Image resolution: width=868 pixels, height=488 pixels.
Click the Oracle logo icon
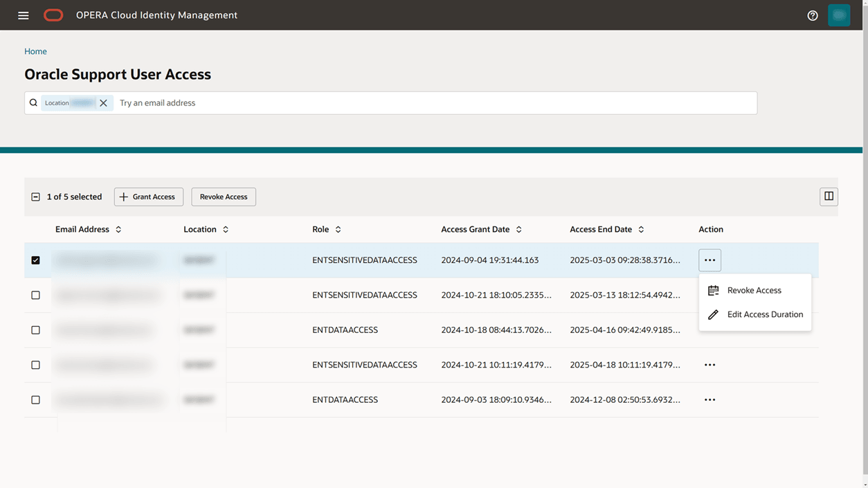(x=53, y=15)
